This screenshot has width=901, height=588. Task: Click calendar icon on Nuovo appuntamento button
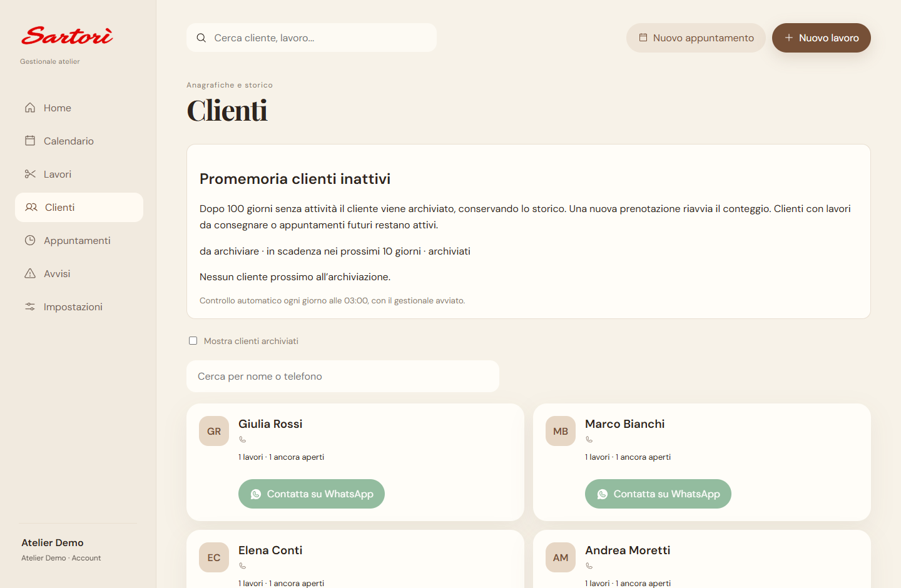(643, 38)
